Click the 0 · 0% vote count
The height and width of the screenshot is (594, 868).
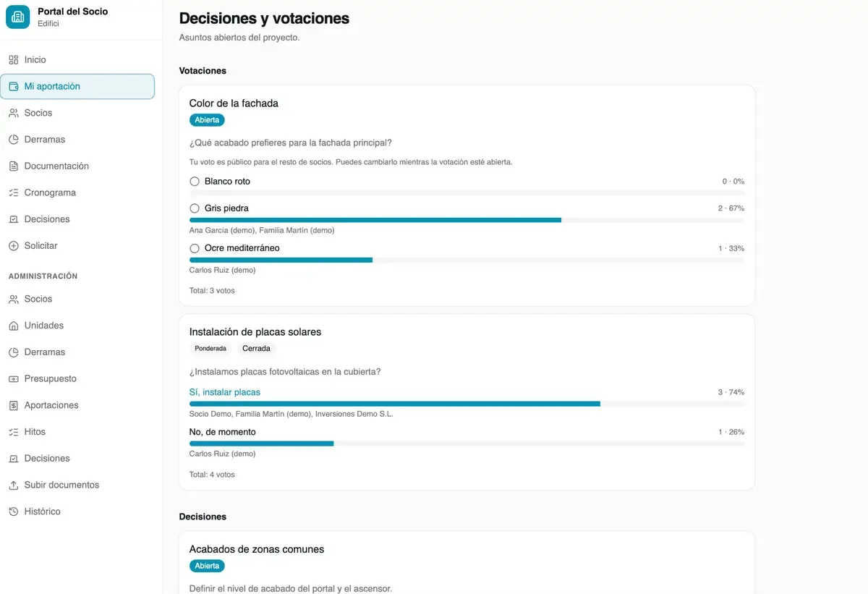tap(733, 182)
